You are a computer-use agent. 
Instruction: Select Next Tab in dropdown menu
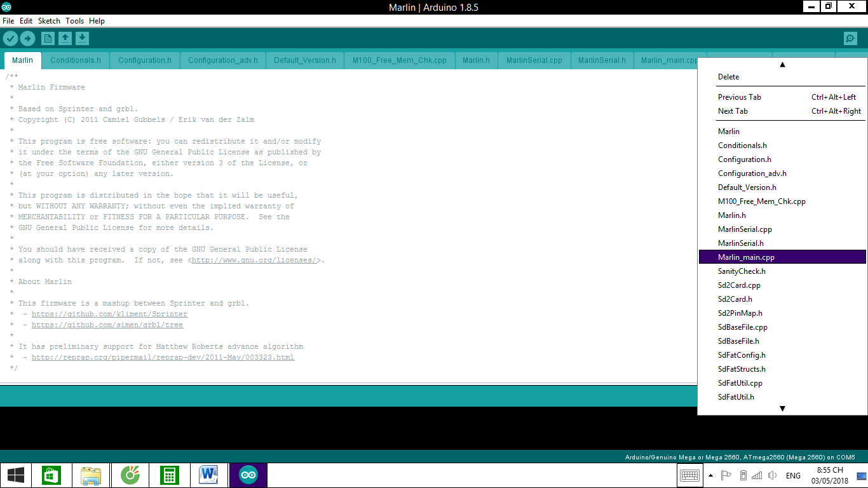click(x=782, y=111)
